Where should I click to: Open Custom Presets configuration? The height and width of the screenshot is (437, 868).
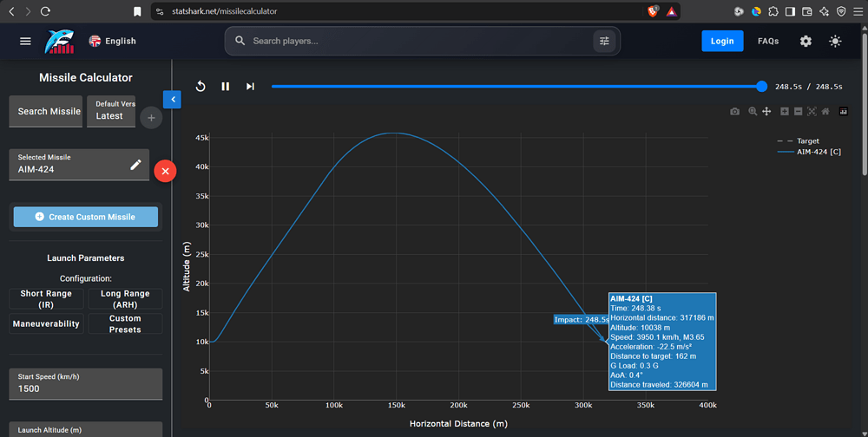point(125,323)
